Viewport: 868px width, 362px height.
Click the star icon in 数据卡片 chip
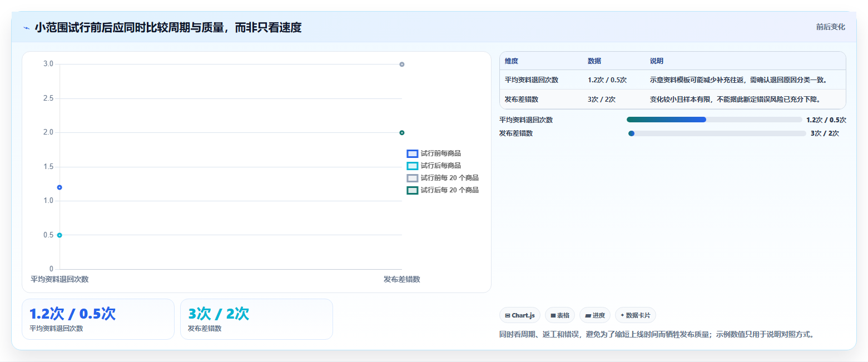tap(622, 315)
